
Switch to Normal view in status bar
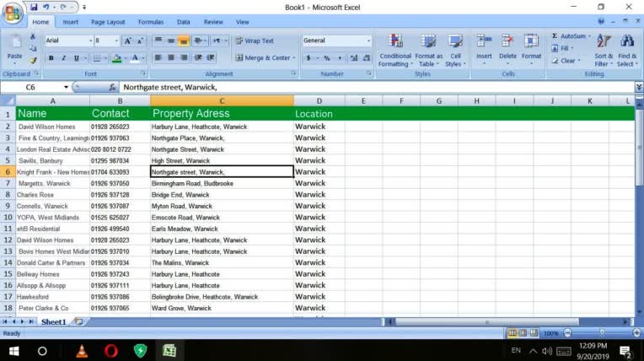(x=512, y=332)
